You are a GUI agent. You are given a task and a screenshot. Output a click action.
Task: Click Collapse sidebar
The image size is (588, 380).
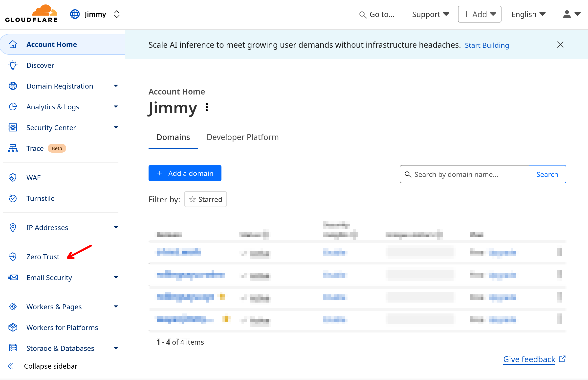(51, 366)
